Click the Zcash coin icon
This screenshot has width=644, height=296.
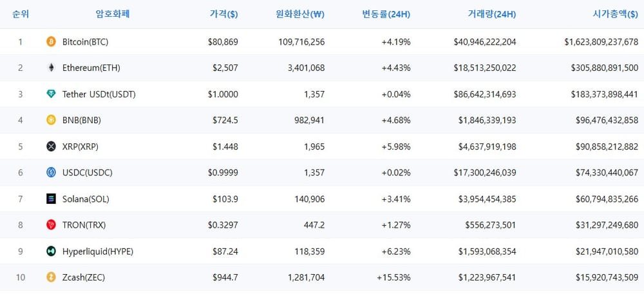pyautogui.click(x=51, y=277)
